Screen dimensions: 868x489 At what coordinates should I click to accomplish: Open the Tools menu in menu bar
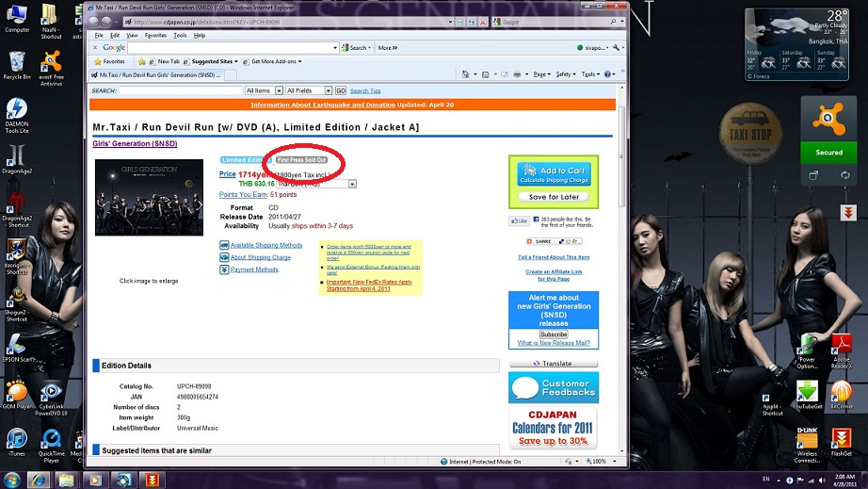(180, 35)
